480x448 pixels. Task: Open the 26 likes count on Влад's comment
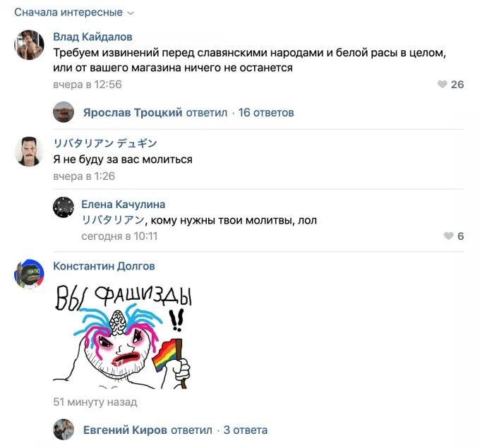coord(457,84)
